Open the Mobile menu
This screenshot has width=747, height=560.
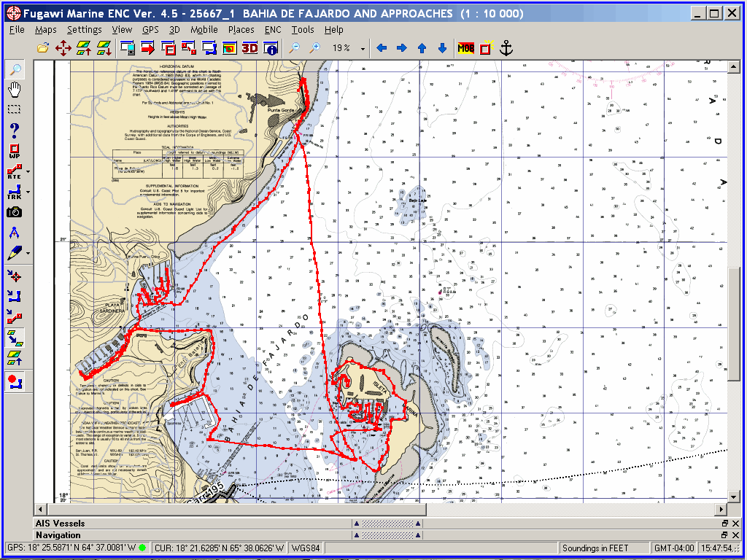coord(204,29)
